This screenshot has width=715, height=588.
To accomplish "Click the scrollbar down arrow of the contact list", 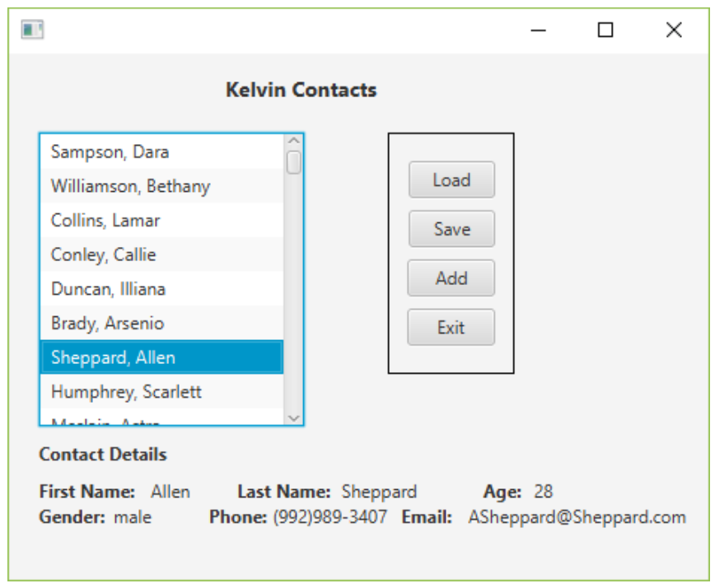I will click(x=294, y=418).
